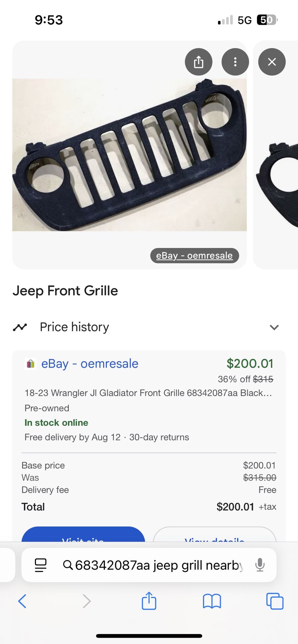Open the bookmarks icon in Safari toolbar
Viewport: 298px width, 644px height.
pos(212,601)
